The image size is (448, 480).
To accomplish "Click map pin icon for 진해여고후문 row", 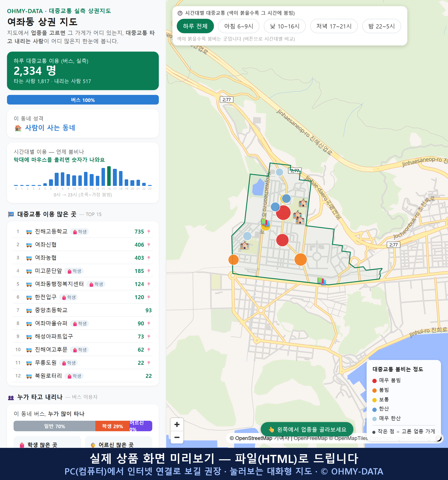I will [149, 350].
